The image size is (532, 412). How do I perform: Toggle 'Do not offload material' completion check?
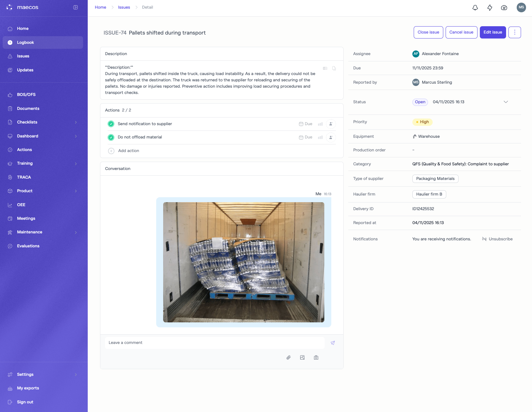[x=111, y=137]
